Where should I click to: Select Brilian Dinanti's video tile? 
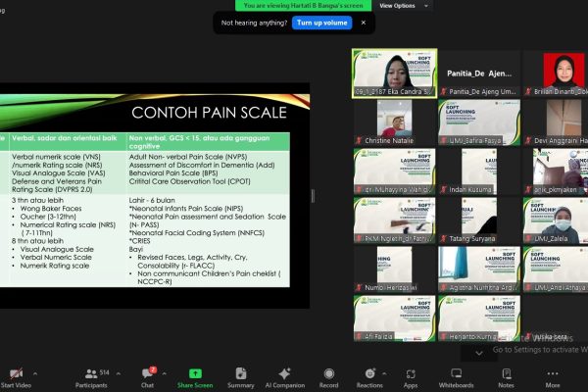(556, 73)
